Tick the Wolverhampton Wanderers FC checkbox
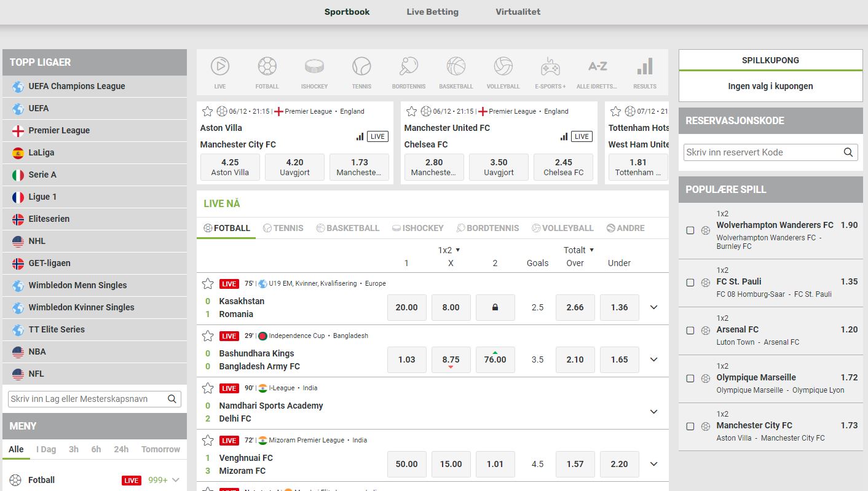Screen dimensions: 868x491 click(690, 230)
